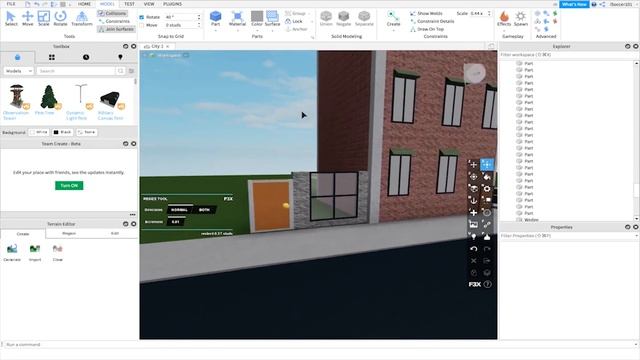Click Import in Terrain Editor

click(35, 252)
